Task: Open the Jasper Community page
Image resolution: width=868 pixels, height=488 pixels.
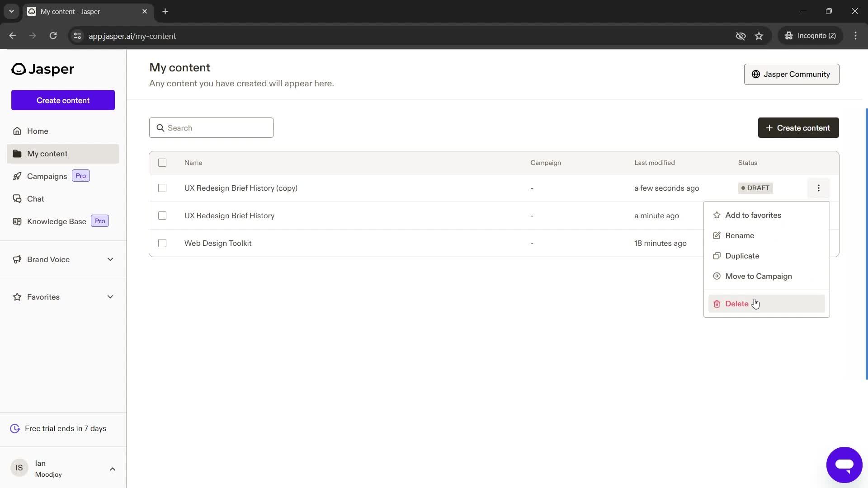Action: pyautogui.click(x=793, y=74)
